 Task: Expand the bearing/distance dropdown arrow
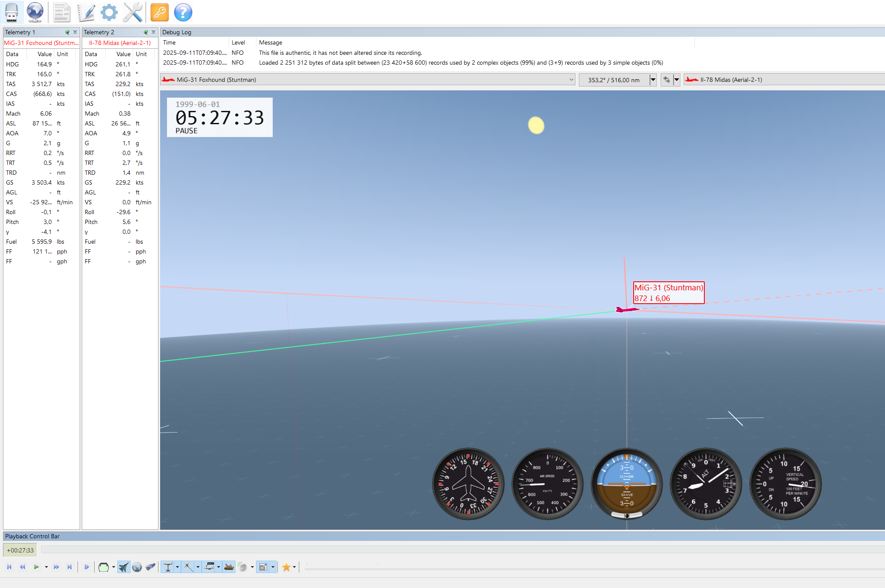click(x=653, y=80)
